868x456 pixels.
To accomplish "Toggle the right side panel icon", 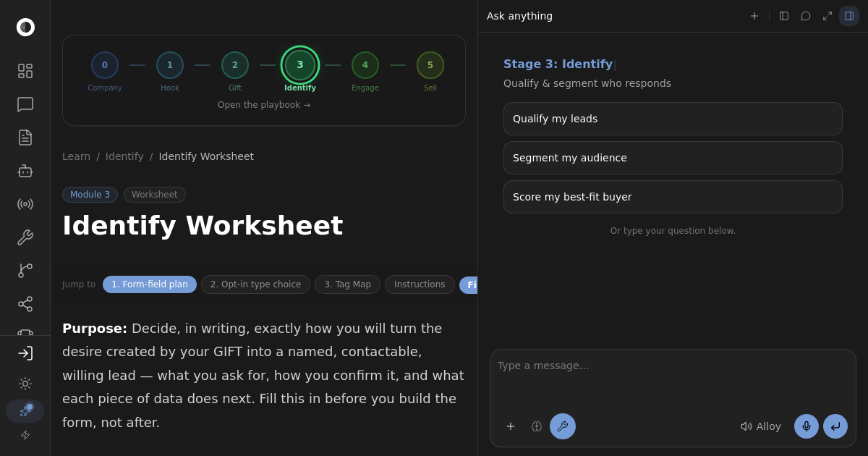I will (x=849, y=16).
